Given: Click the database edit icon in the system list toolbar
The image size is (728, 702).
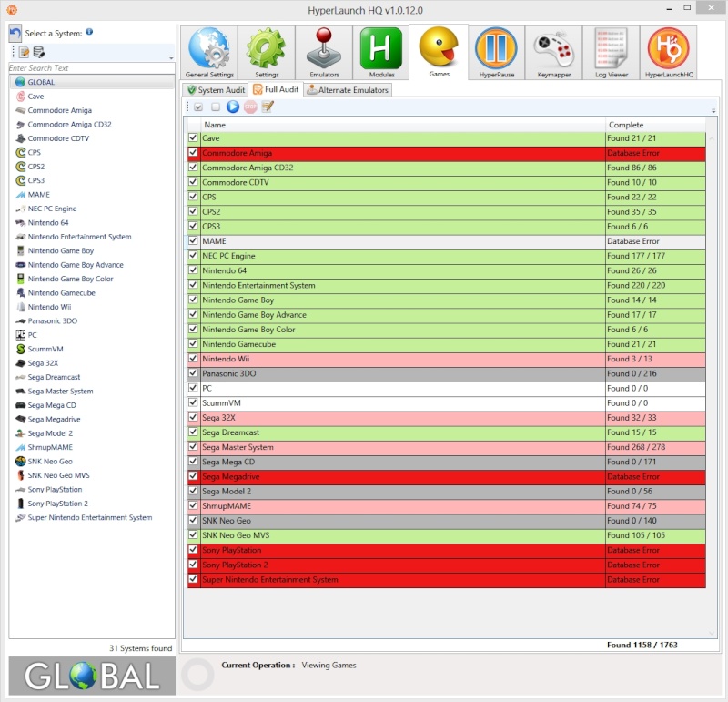Looking at the screenshot, I should 39,52.
